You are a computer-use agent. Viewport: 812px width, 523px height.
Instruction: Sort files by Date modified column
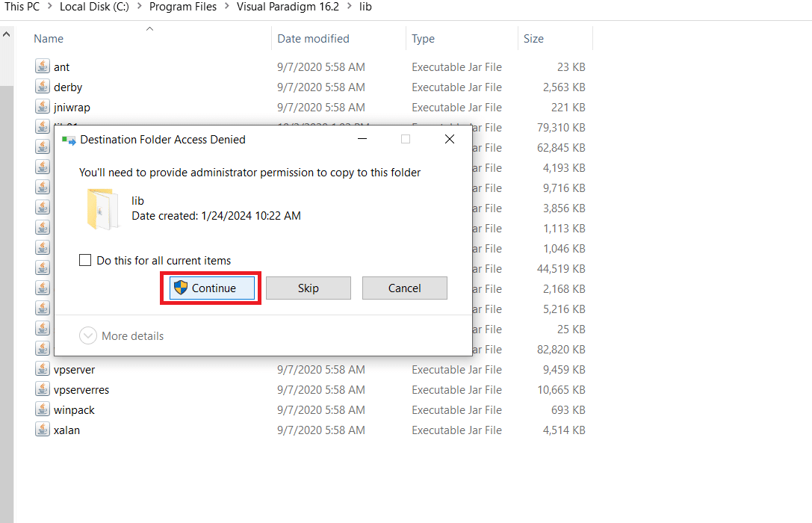click(313, 39)
